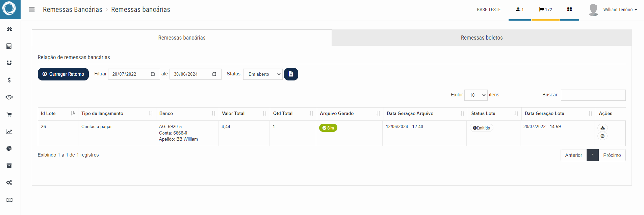Click Exibindo 1 a 1 de 1 registros
644x215 pixels.
[68, 155]
